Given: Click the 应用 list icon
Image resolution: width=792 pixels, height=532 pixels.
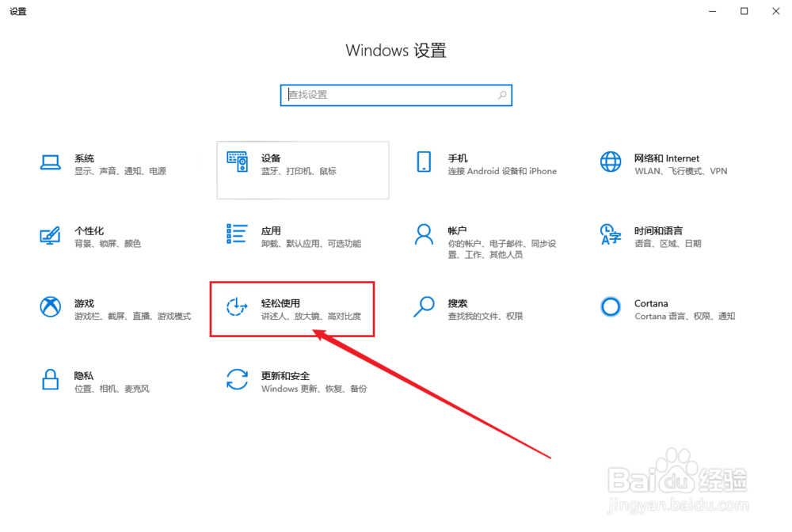Looking at the screenshot, I should pos(236,234).
